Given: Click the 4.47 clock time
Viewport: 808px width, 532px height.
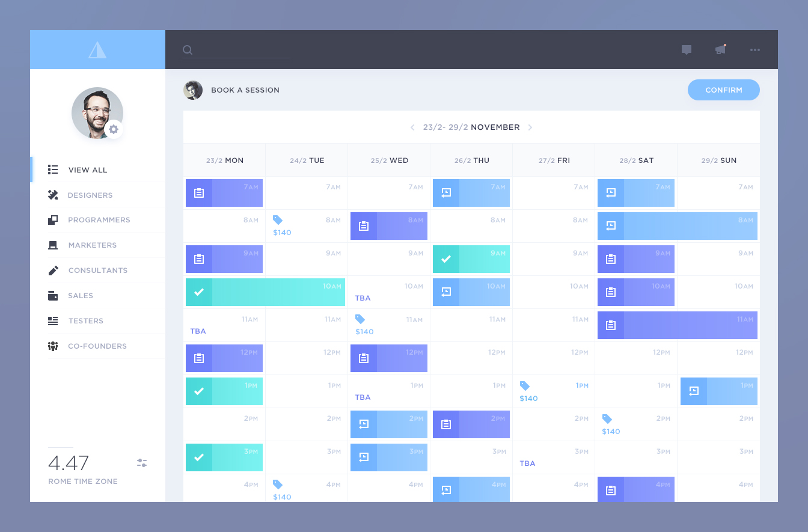Looking at the screenshot, I should pos(69,463).
